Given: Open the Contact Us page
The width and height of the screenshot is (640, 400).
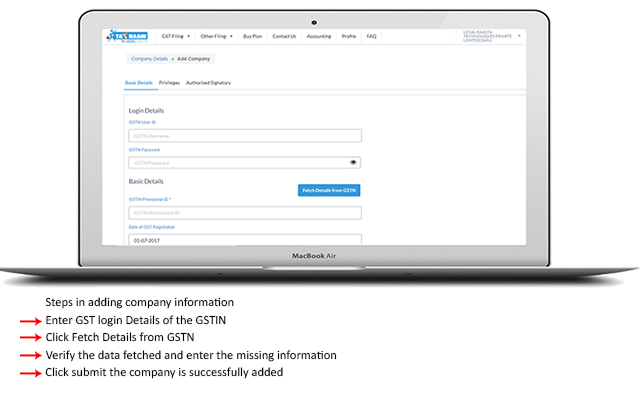Looking at the screenshot, I should pyautogui.click(x=284, y=36).
